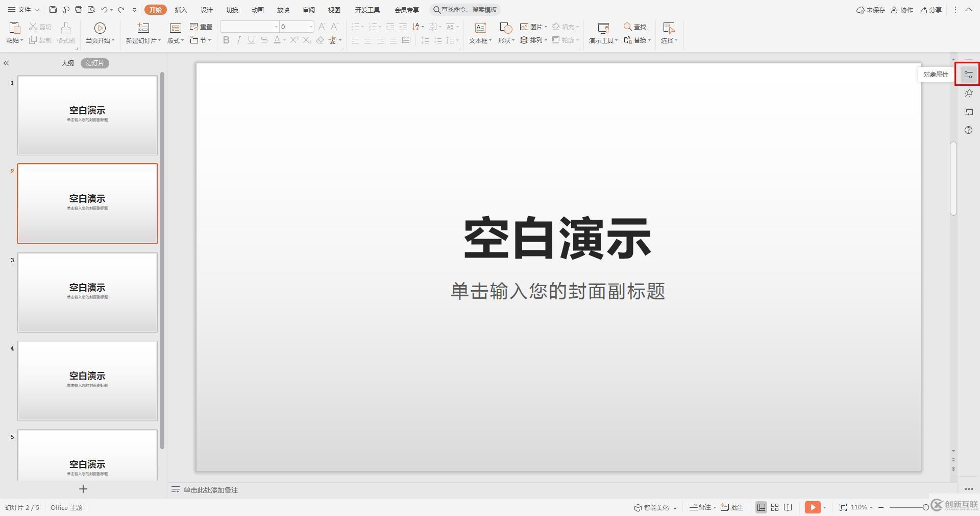Viewport: 980px width, 516px height.
Task: Toggle underline formatting
Action: click(x=251, y=40)
